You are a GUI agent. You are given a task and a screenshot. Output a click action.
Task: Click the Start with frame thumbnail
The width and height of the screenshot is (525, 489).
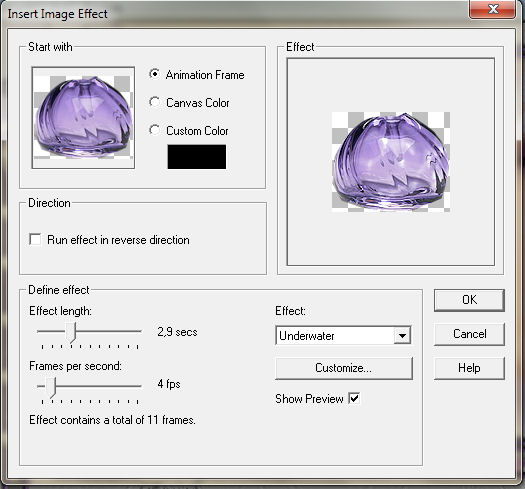tap(83, 118)
